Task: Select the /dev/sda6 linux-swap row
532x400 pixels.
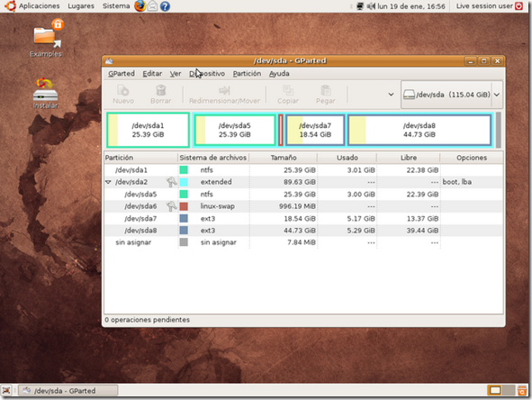Action: [x=303, y=206]
